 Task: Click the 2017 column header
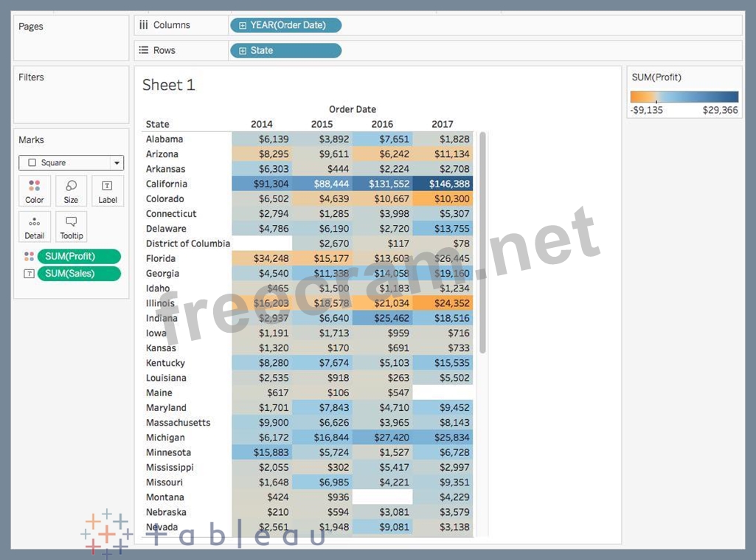point(443,124)
